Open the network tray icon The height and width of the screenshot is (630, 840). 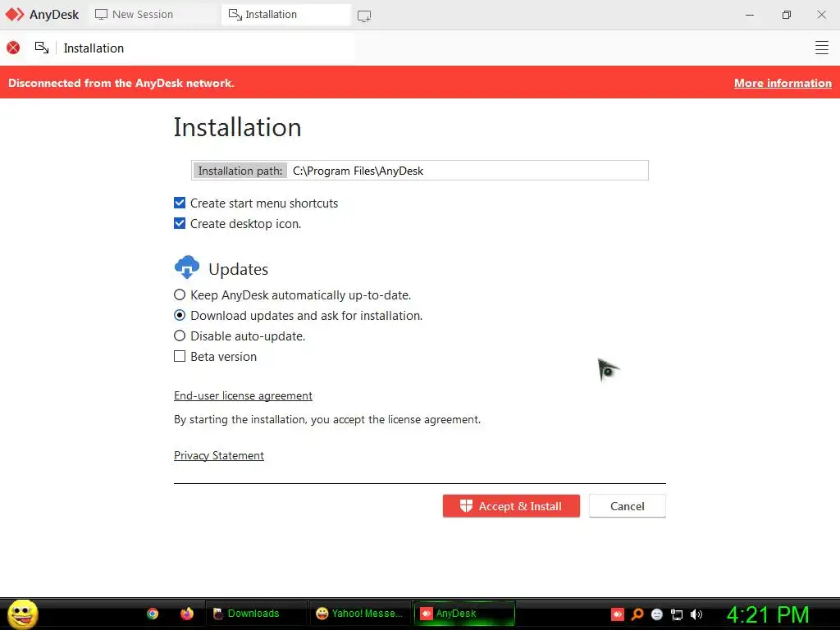tap(677, 614)
